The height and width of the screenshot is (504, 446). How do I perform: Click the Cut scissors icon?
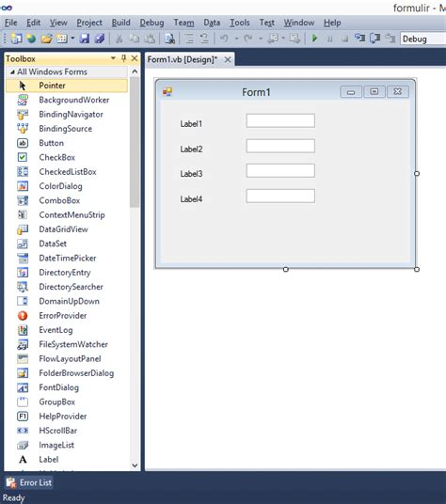click(119, 39)
